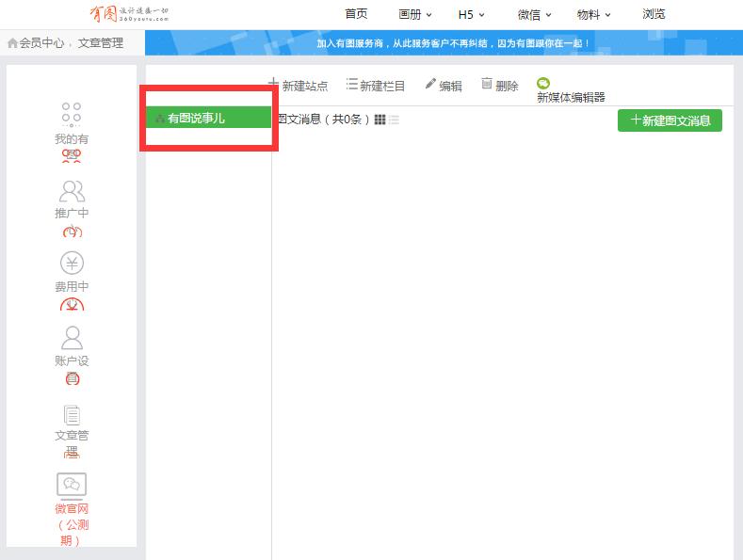Open the blue service provider banner
This screenshot has width=743, height=560.
click(x=444, y=43)
